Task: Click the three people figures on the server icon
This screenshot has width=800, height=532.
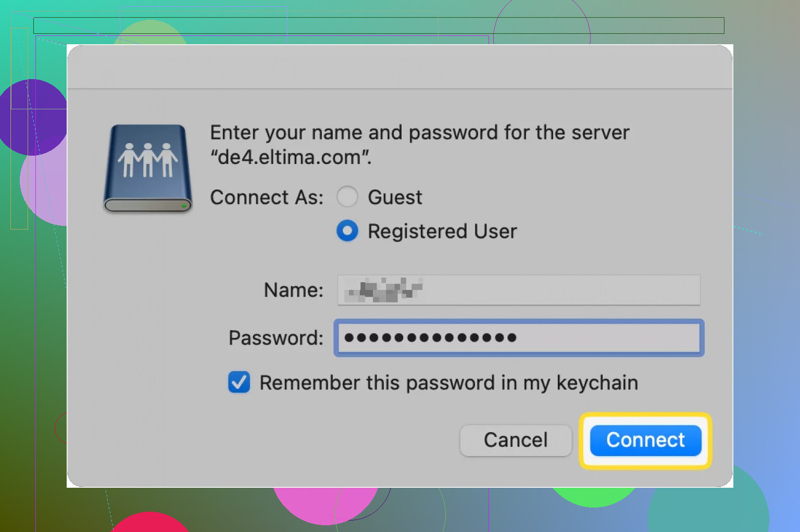Action: tap(147, 160)
